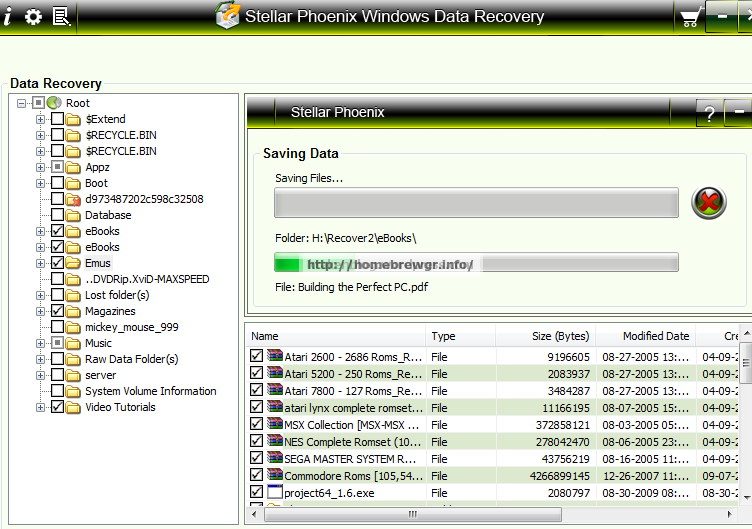
Task: Click the archive icon for NES Complete Romset
Action: 275,441
